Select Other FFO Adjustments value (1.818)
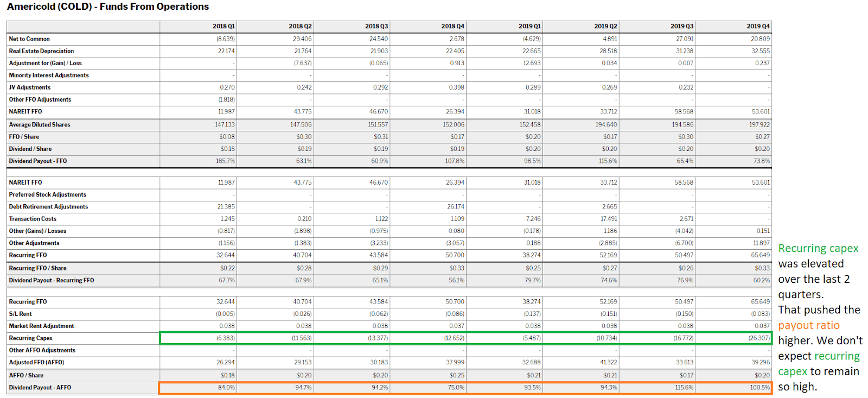This screenshot has height=398, width=868. 227,99
